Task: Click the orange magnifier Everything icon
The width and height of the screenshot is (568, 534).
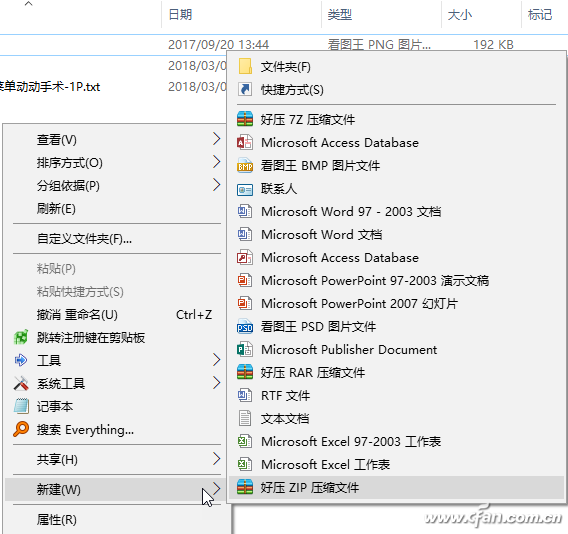Action: point(21,429)
